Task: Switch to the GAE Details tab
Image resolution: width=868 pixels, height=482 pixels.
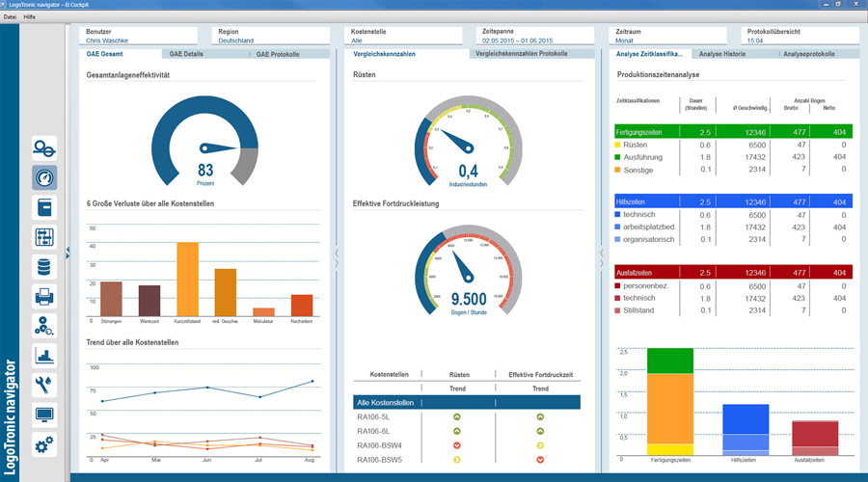Action: (x=186, y=54)
